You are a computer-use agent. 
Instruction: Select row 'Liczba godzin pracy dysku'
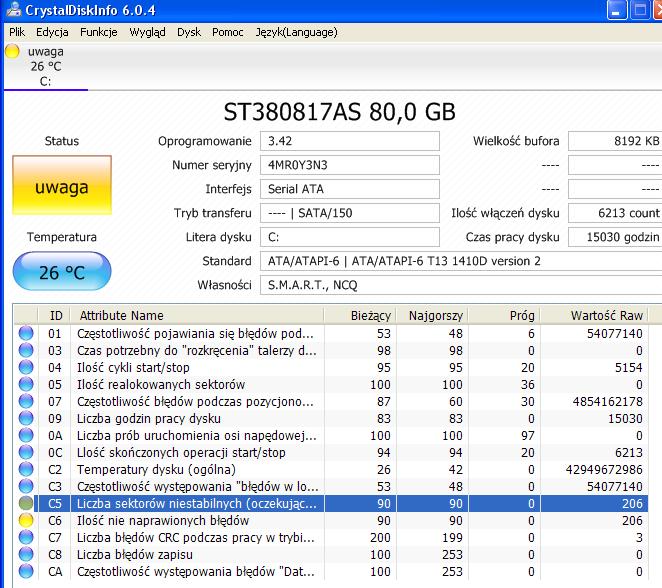(331, 418)
